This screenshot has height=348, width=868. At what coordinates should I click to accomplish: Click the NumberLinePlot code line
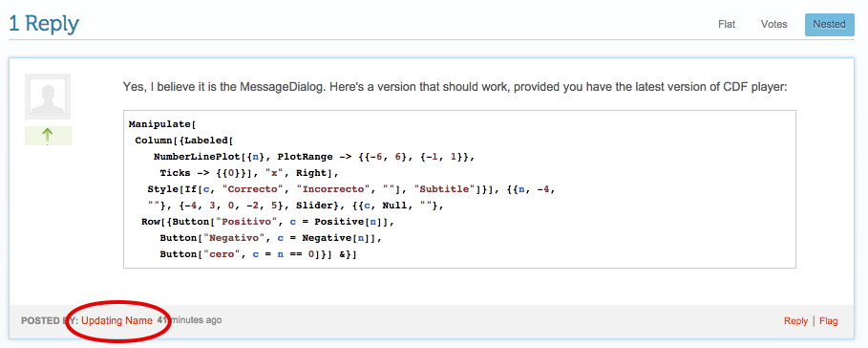314,157
